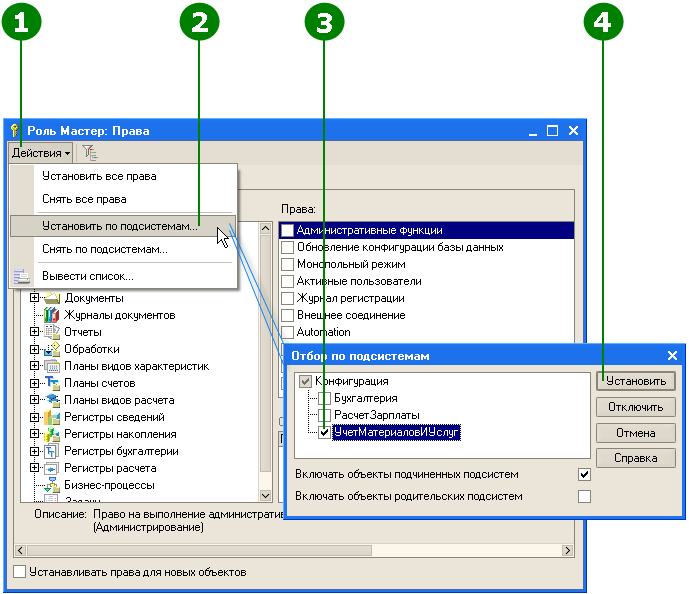Click horizontal scrollbar right arrow
689x594 pixels.
coord(568,550)
